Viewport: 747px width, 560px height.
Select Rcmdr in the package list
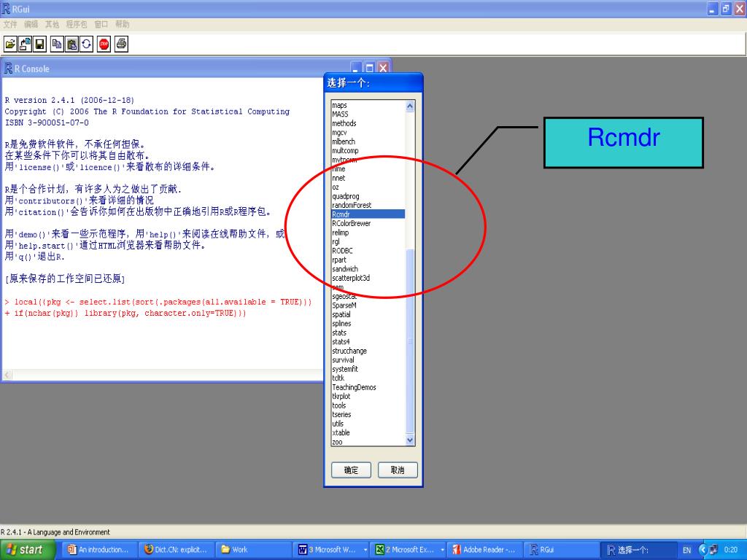pyautogui.click(x=368, y=214)
